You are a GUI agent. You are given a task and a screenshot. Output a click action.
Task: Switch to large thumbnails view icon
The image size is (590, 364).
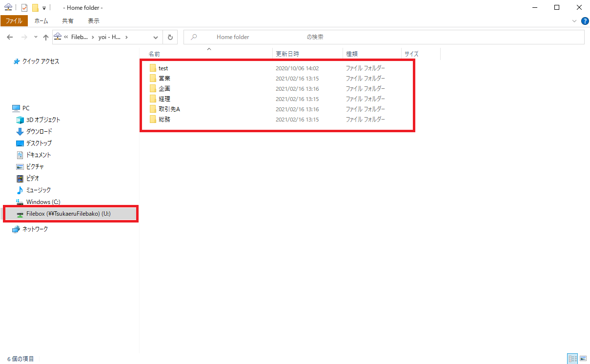(583, 359)
